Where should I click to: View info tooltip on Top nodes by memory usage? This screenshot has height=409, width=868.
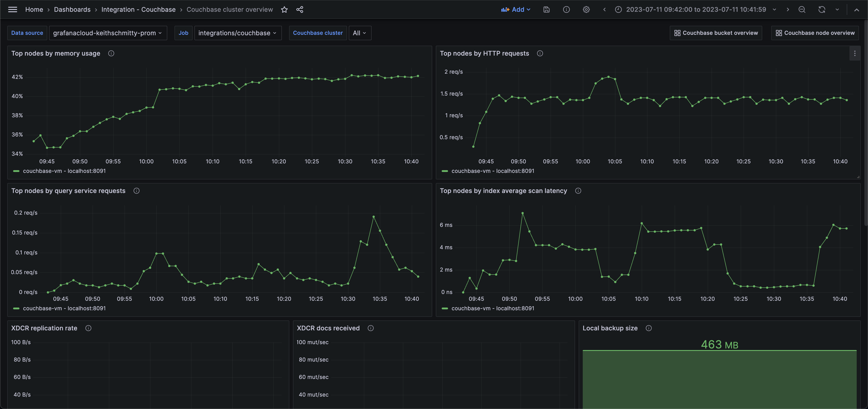coord(111,53)
